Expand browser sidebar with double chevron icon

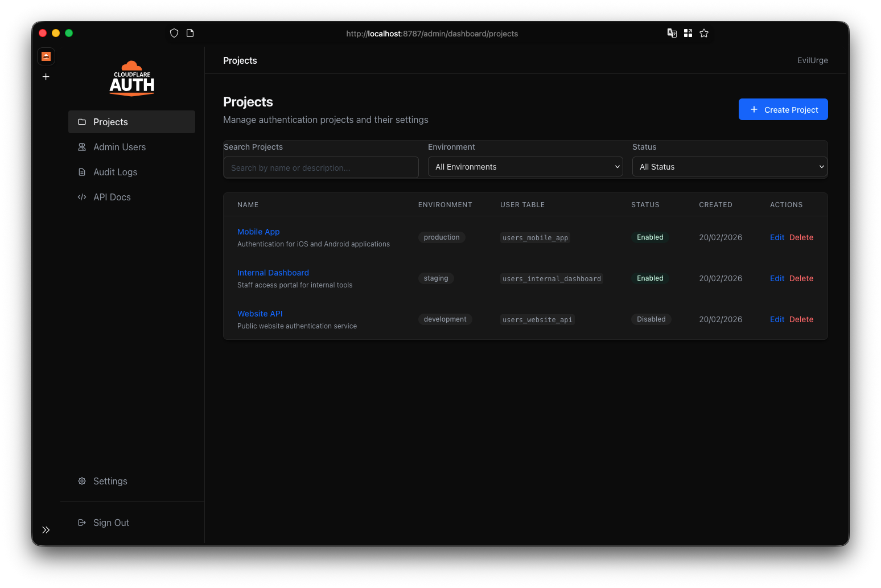coord(46,530)
